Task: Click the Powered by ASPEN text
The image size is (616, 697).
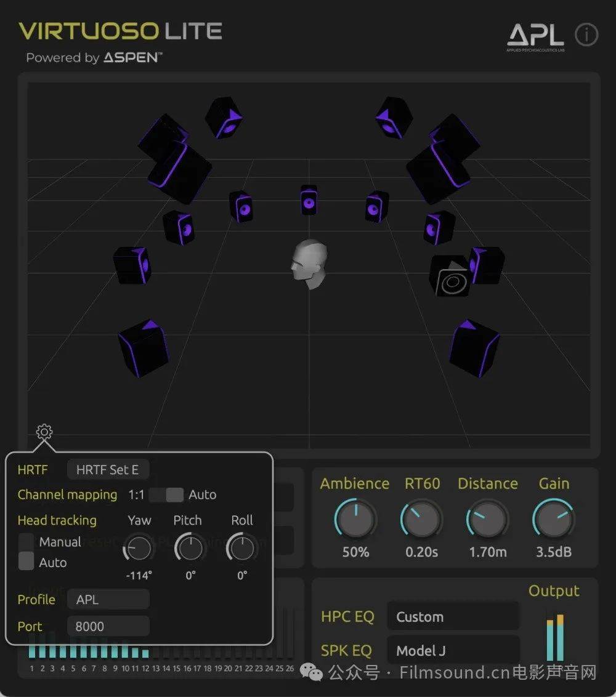Action: click(94, 58)
